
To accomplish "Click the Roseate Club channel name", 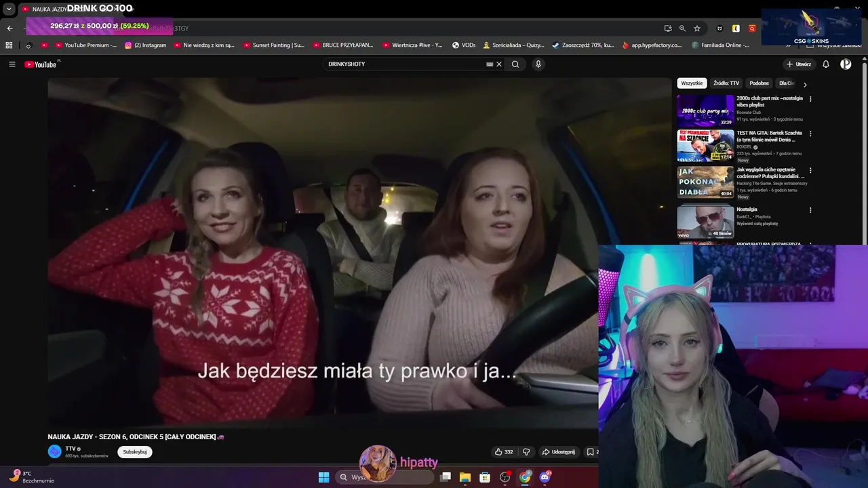I will click(x=749, y=113).
